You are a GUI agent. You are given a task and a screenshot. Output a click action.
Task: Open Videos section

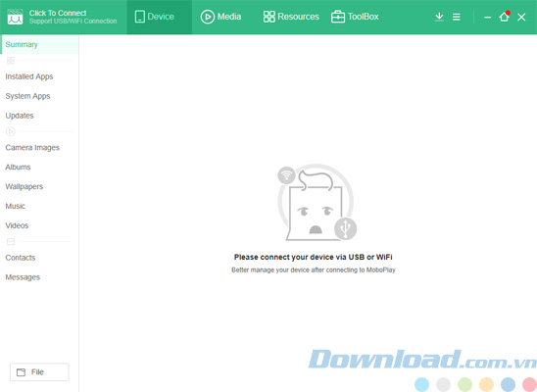[x=17, y=225]
